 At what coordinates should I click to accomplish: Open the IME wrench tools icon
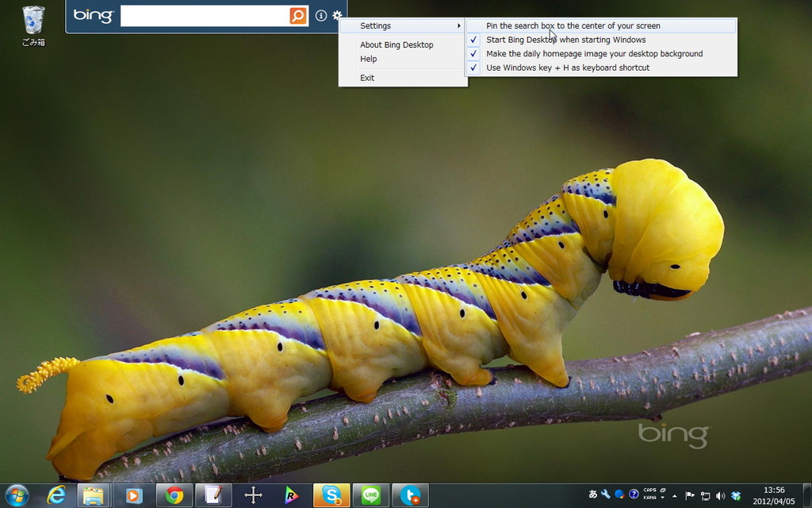(x=605, y=494)
